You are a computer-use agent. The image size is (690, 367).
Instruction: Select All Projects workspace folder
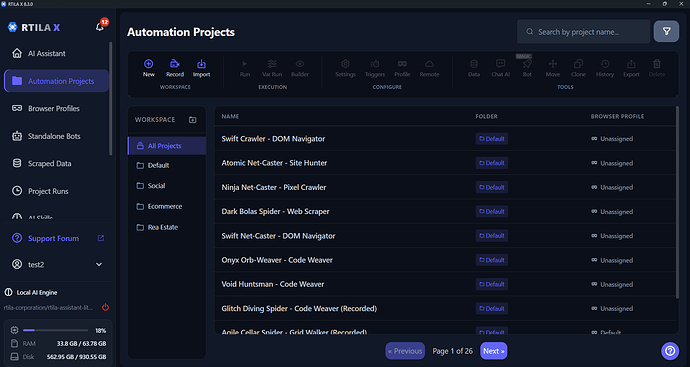(167, 146)
